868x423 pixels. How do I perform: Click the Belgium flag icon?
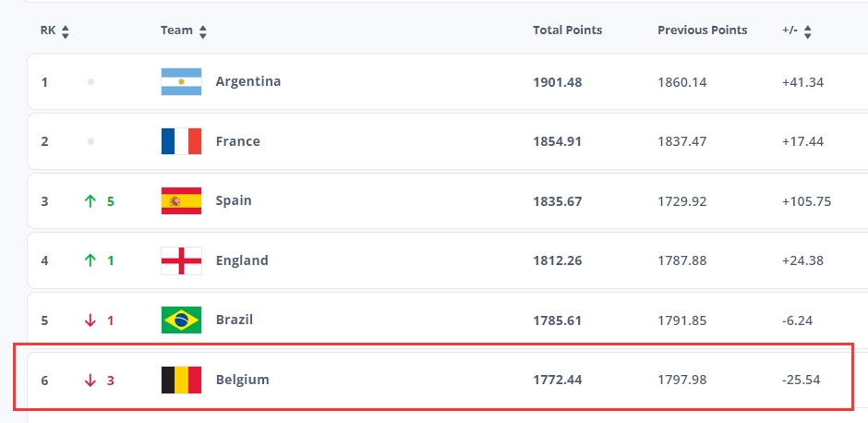pos(181,380)
